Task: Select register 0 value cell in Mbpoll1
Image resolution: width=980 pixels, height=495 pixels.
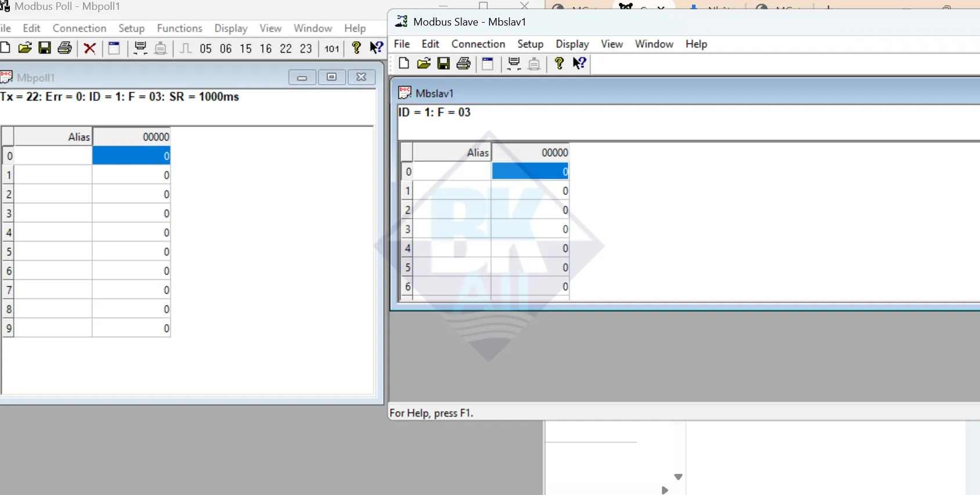Action: pos(131,156)
